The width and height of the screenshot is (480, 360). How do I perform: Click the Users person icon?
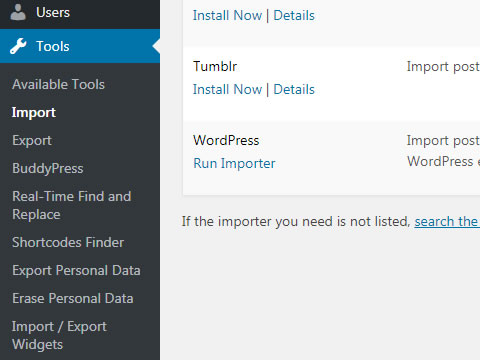coord(18,13)
